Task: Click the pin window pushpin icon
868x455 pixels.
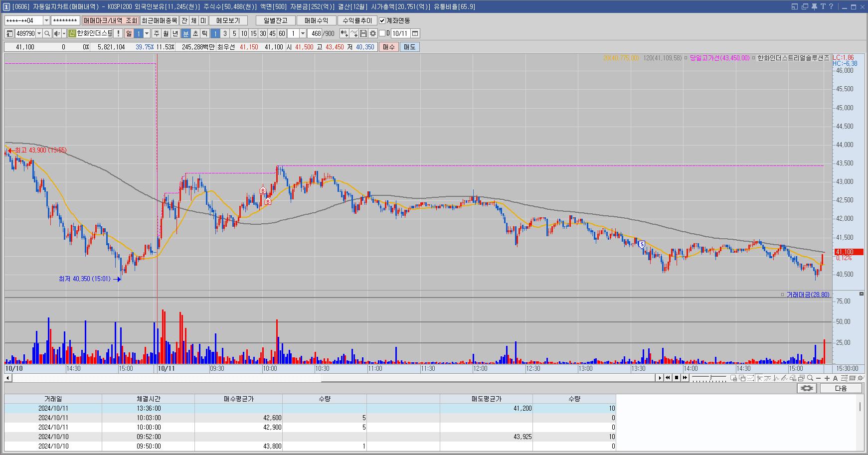Action: pyautogui.click(x=814, y=6)
